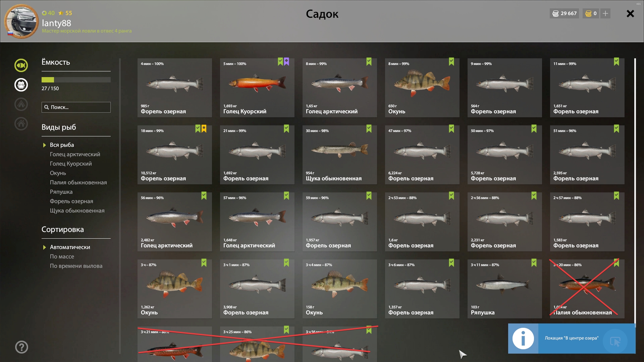644x362 pixels.
Task: Sort fish by По времени вылова
Action: click(x=76, y=266)
